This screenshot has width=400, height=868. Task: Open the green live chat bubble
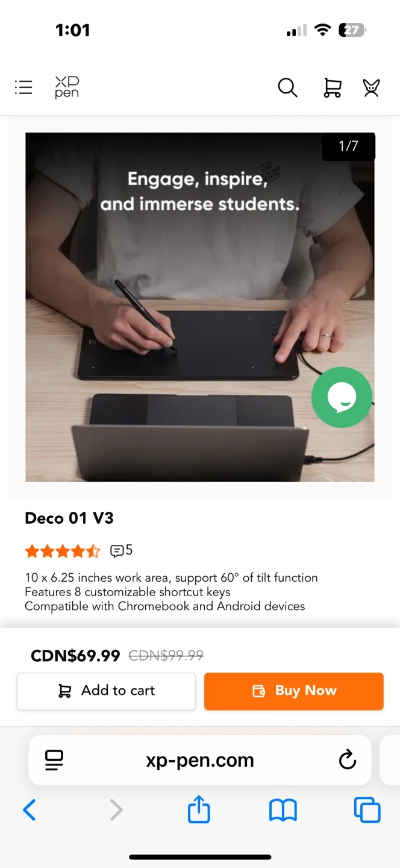pyautogui.click(x=342, y=397)
